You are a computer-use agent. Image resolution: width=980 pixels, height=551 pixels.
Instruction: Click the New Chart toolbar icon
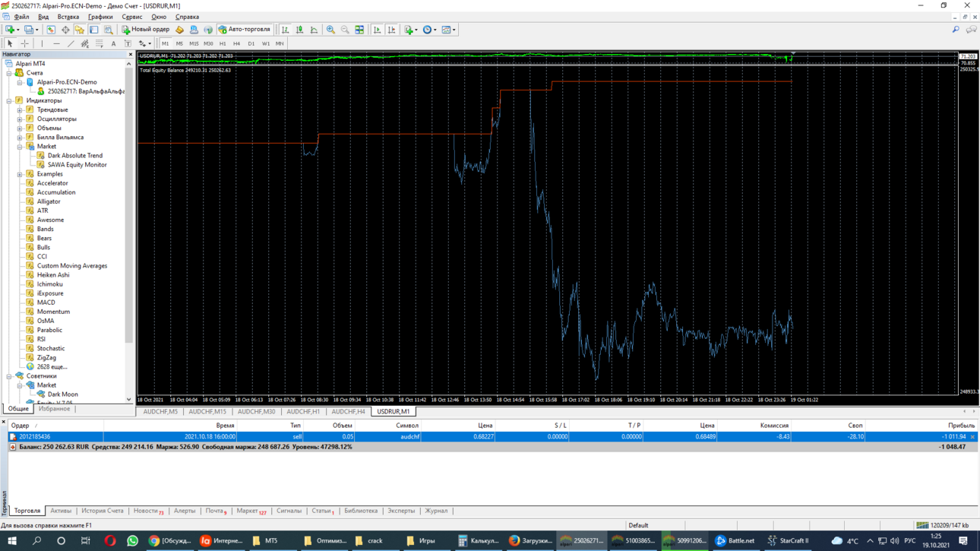[x=10, y=30]
